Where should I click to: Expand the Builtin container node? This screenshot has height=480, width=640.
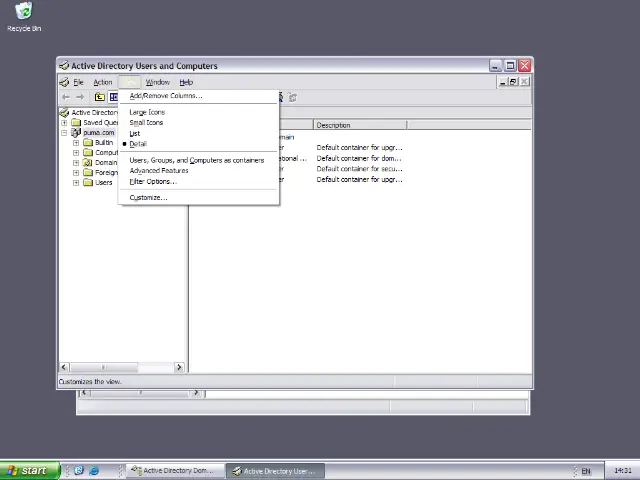[x=76, y=143]
